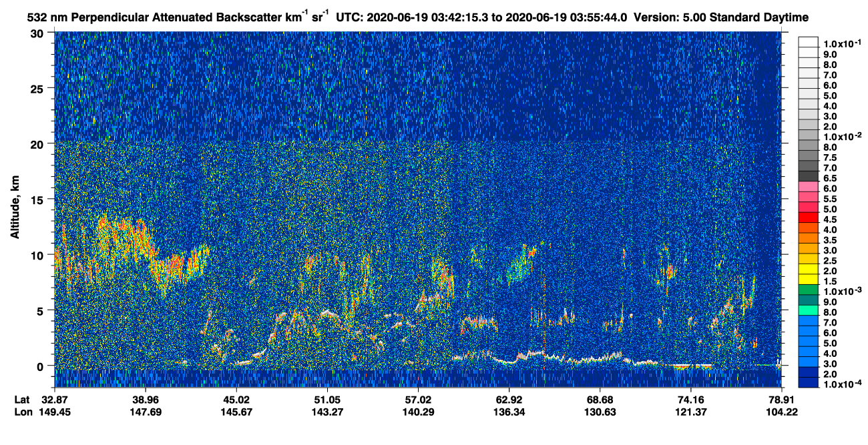Screen dimensions: 868x445
Task: Pick the bright red swatch in the colorbar
Action: 808,217
